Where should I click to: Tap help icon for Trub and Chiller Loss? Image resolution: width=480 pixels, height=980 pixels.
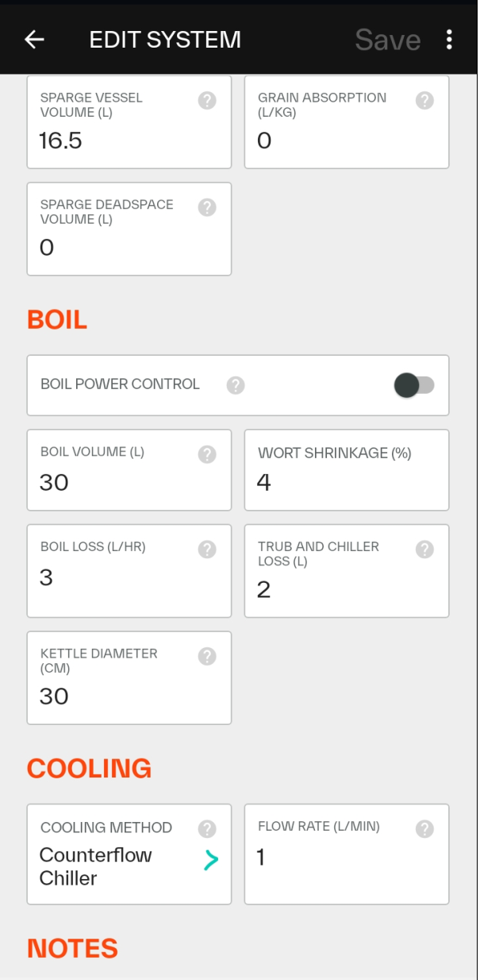pyautogui.click(x=424, y=549)
